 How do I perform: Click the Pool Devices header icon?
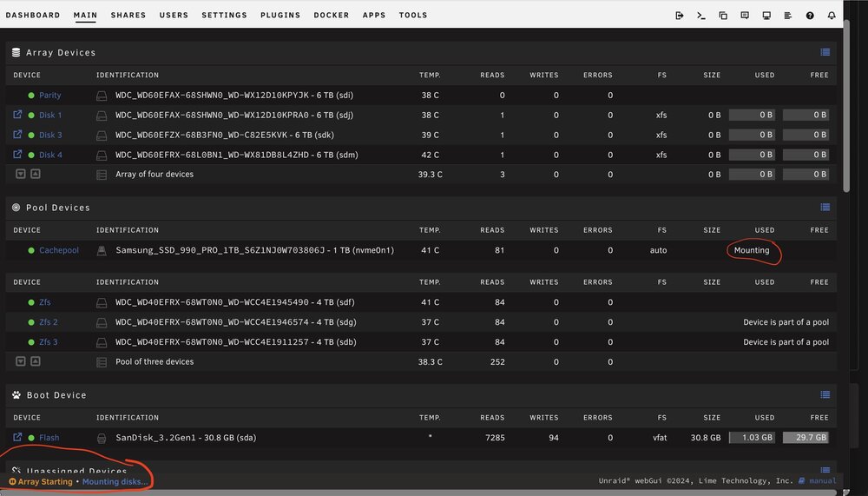16,208
